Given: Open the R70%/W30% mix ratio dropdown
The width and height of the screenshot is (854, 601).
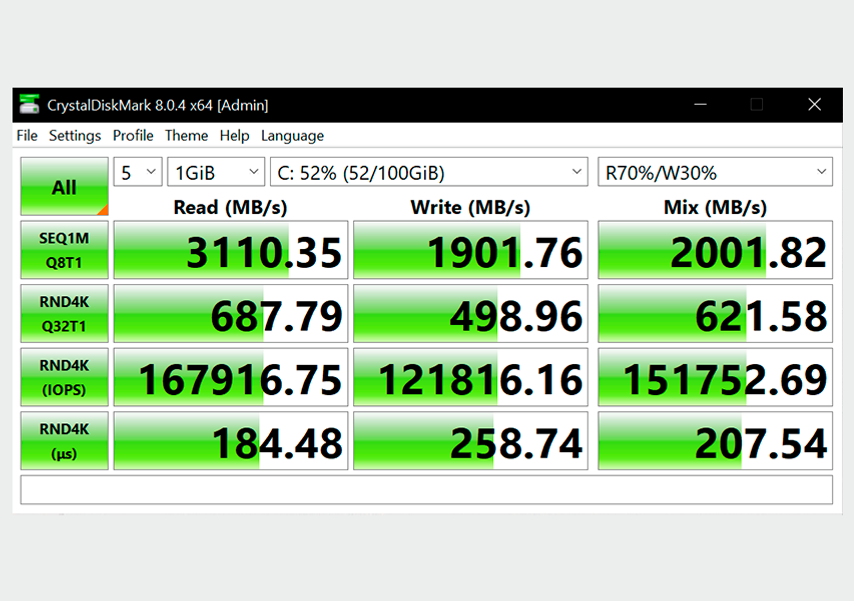Looking at the screenshot, I should click(715, 172).
